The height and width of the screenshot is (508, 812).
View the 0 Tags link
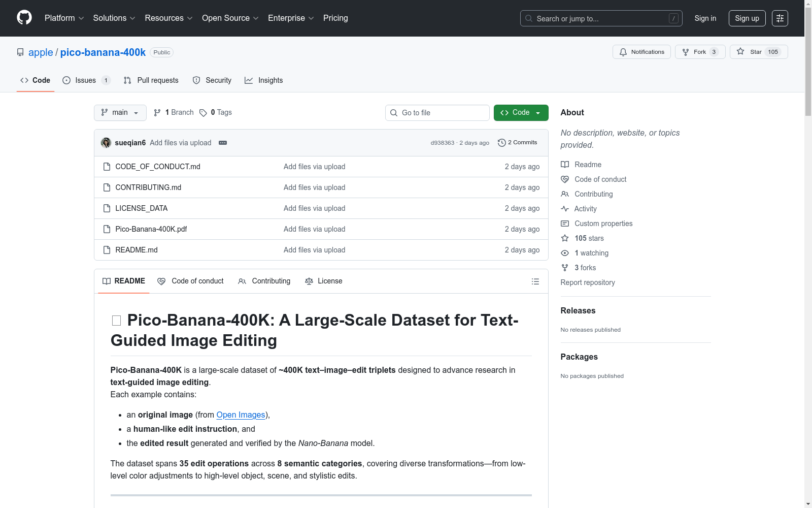tap(216, 112)
